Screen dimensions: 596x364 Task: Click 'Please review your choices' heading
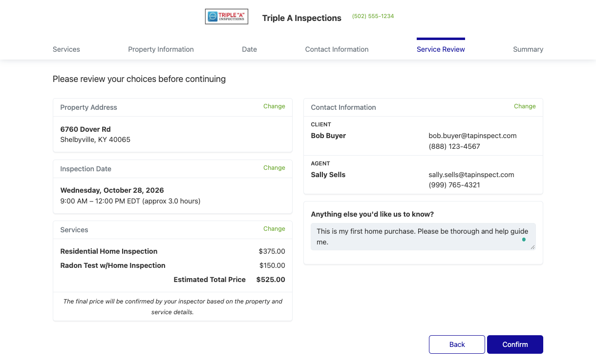[x=139, y=79]
